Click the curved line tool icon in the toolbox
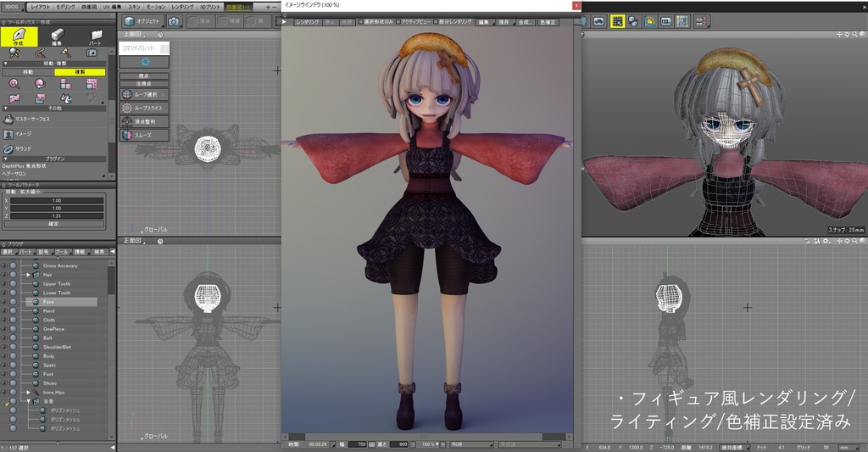Viewport: 868px width, 452px height. pyautogui.click(x=40, y=53)
